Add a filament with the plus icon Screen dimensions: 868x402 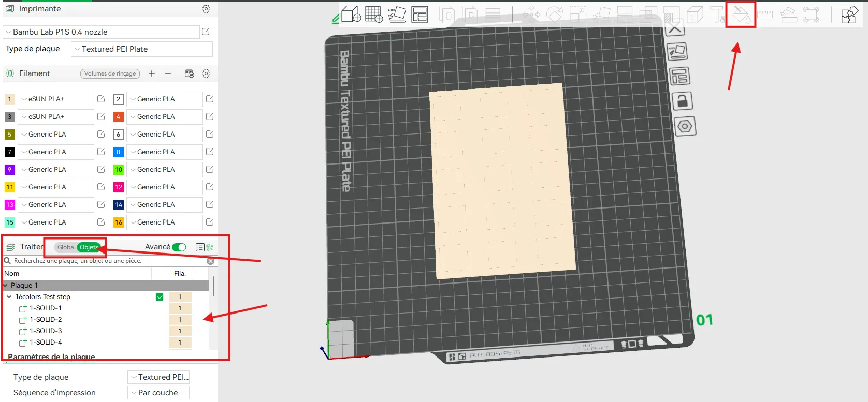pos(152,73)
